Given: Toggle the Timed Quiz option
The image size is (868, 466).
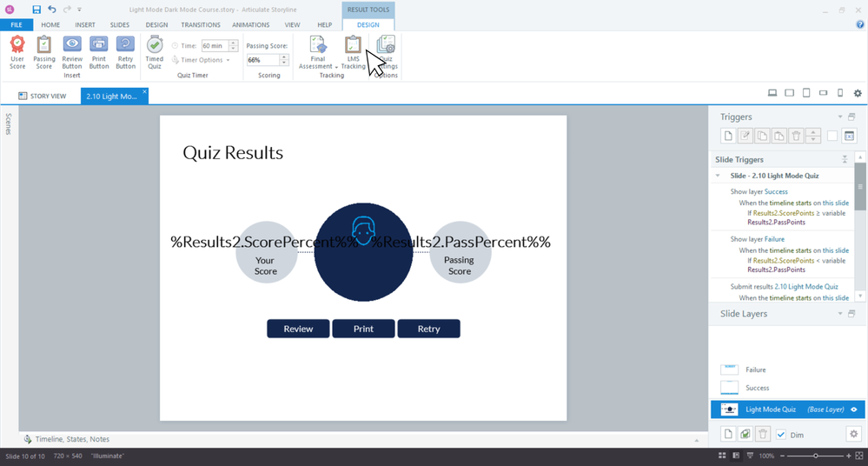Looking at the screenshot, I should pyautogui.click(x=155, y=52).
